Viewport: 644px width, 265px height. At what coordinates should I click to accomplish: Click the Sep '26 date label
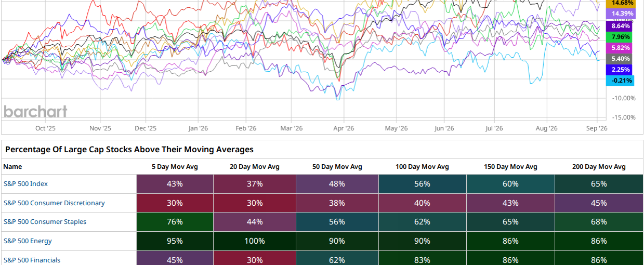[597, 128]
